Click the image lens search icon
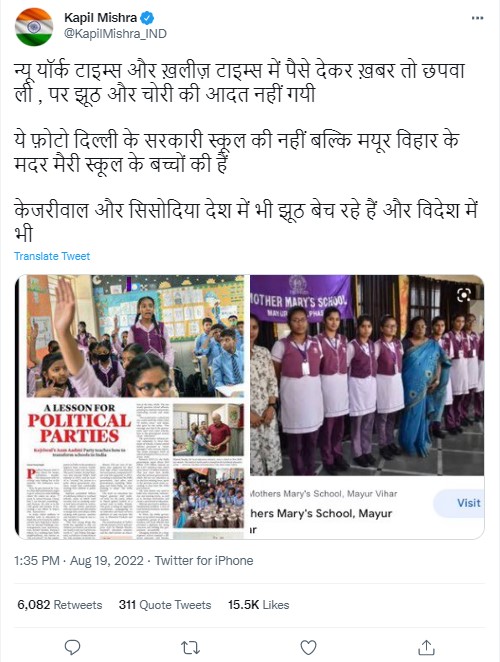The height and width of the screenshot is (662, 500). [x=464, y=295]
